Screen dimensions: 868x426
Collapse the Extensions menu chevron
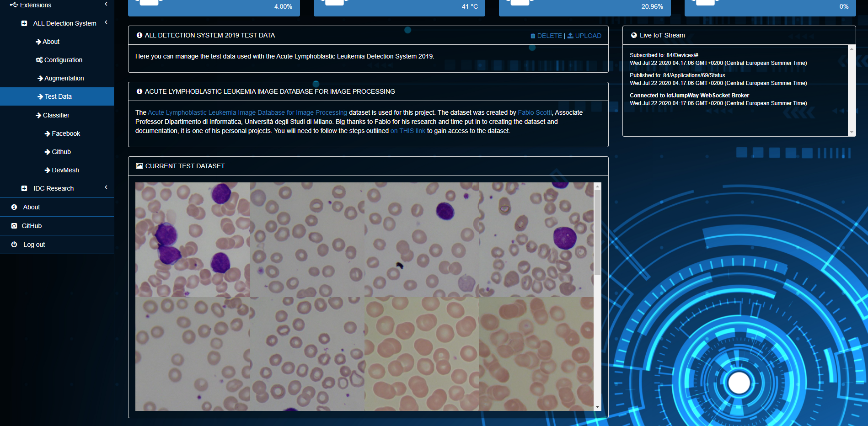(x=106, y=4)
